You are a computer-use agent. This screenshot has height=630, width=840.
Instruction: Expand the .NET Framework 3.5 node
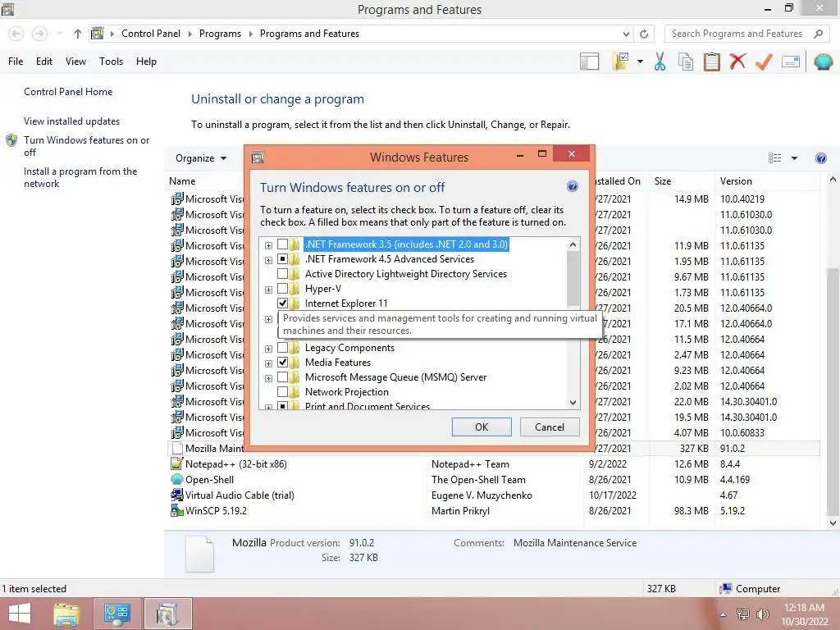tap(268, 245)
